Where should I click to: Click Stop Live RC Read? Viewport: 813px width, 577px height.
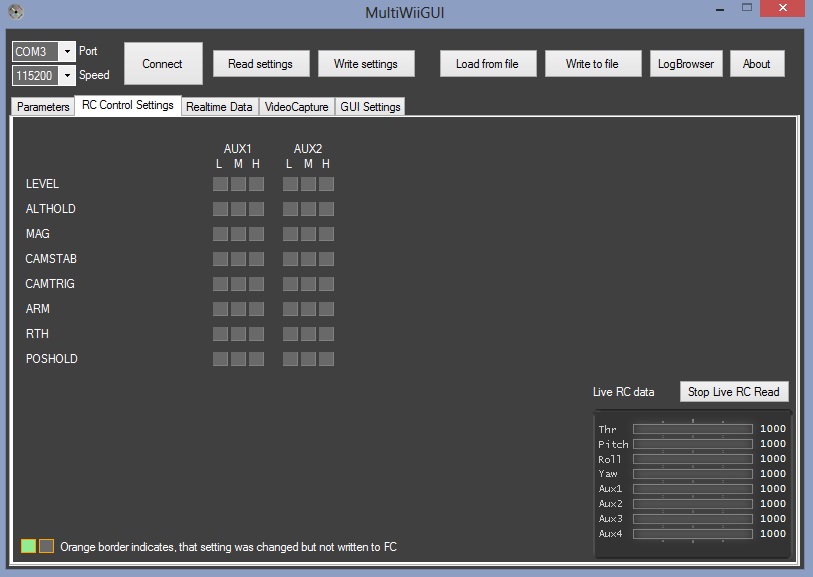[x=733, y=392]
